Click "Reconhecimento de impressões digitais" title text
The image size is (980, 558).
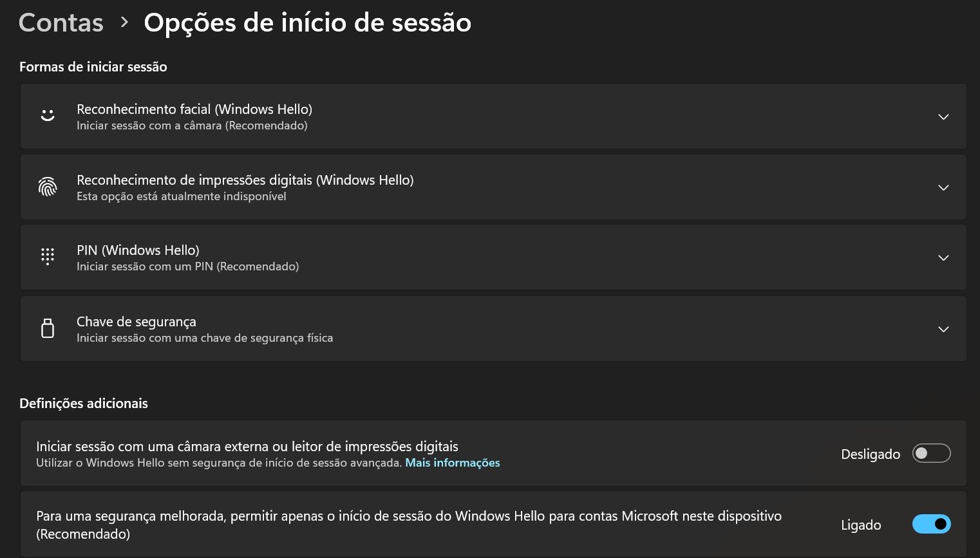(245, 180)
